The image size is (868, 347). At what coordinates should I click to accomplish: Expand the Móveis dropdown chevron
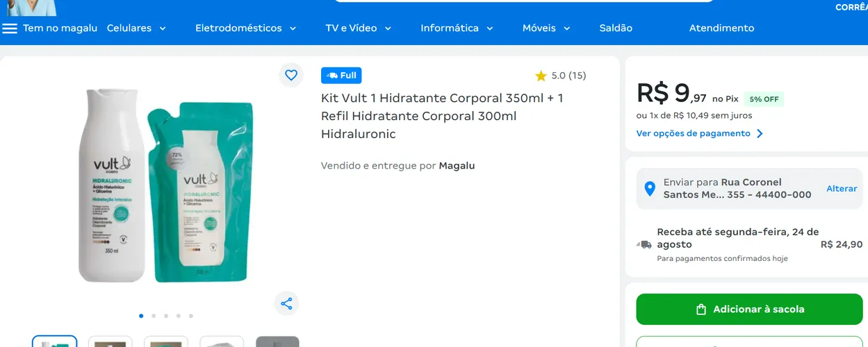click(566, 28)
